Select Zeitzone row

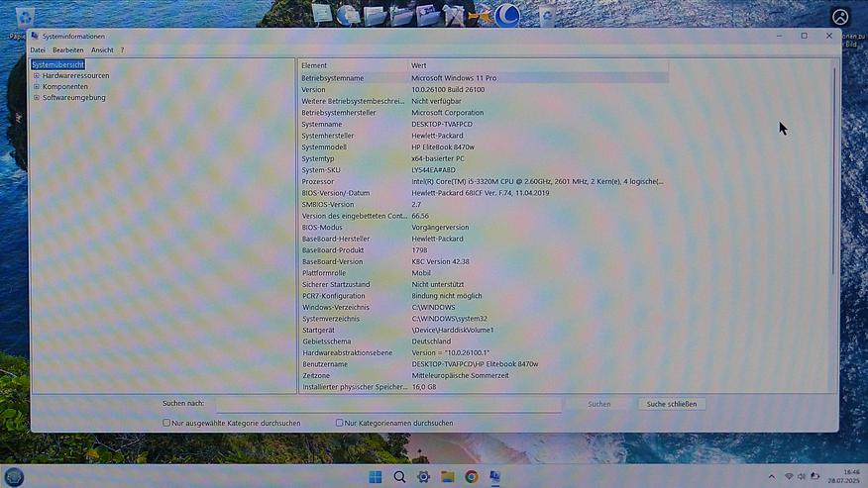(484, 376)
